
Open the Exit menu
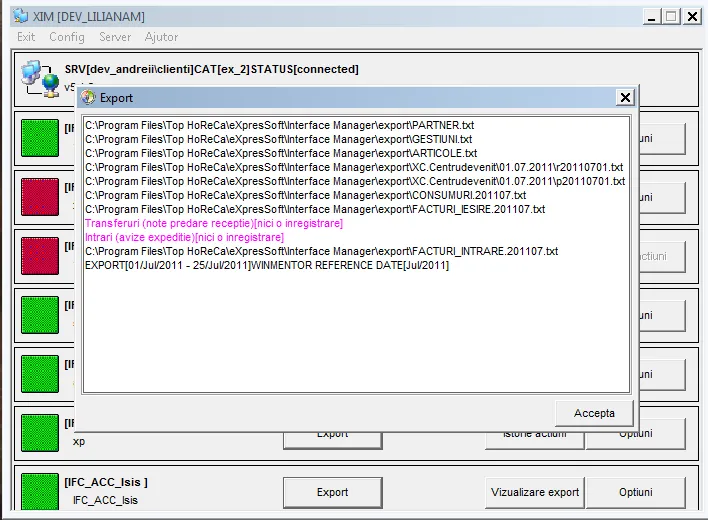point(26,37)
